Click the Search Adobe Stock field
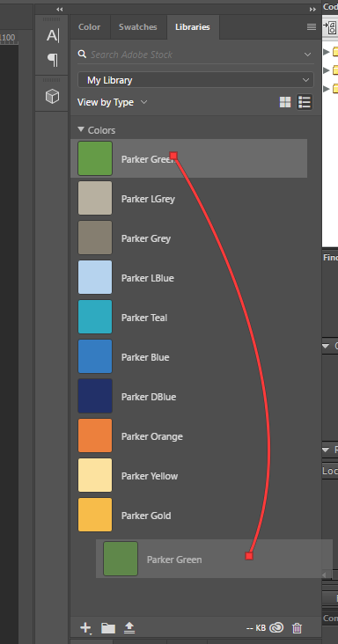Image resolution: width=338 pixels, height=644 pixels. tap(191, 55)
